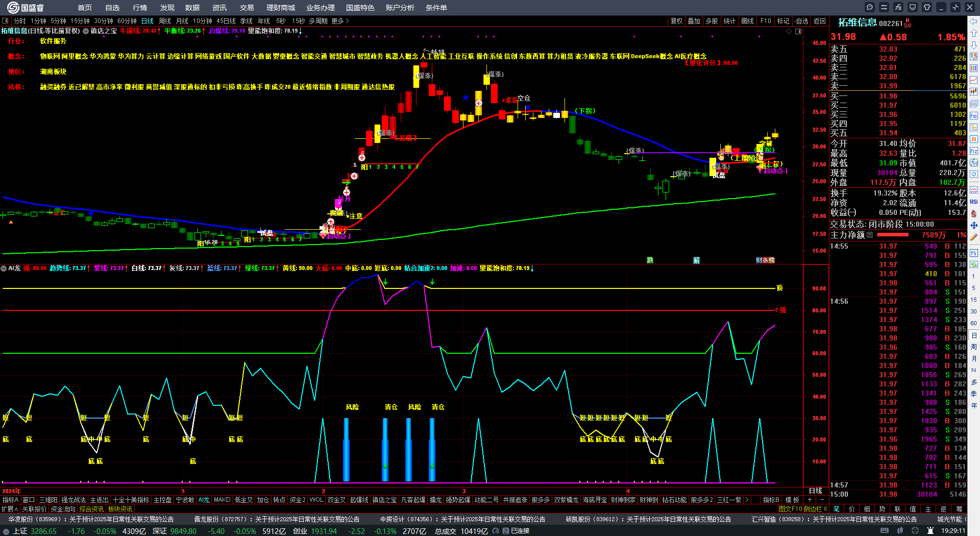Open the tree structure icon in right sidebar
Image resolution: width=980 pixels, height=536 pixels.
[974, 127]
